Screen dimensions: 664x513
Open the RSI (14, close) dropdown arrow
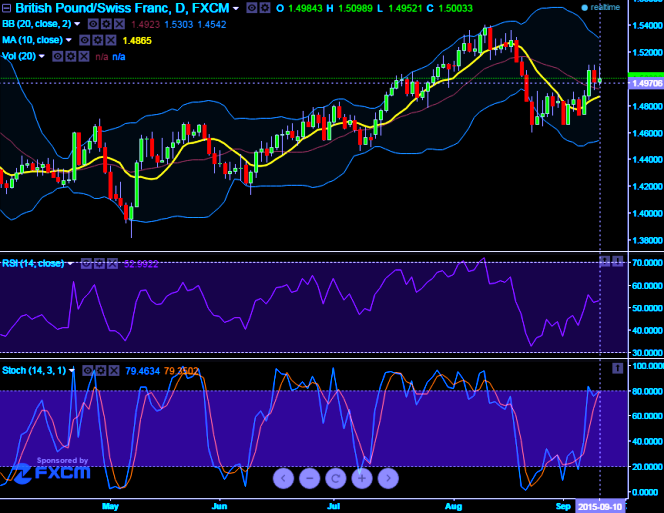tap(70, 264)
